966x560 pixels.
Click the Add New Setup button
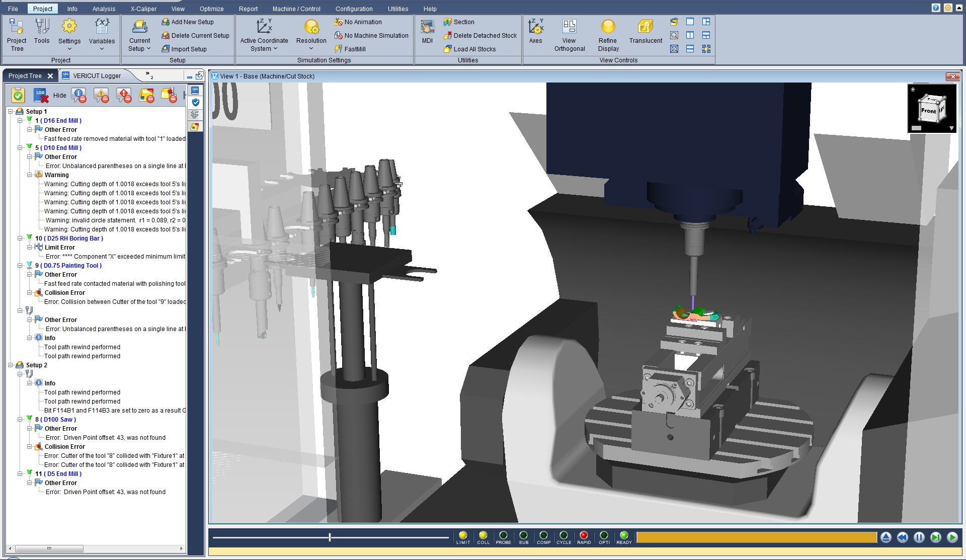(188, 22)
